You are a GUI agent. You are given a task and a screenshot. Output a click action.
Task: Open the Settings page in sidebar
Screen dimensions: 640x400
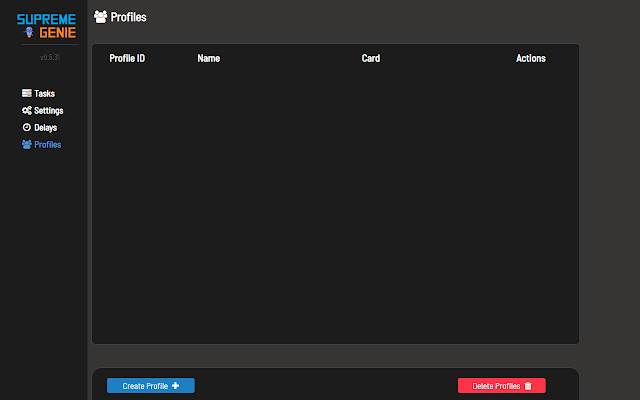(x=42, y=111)
